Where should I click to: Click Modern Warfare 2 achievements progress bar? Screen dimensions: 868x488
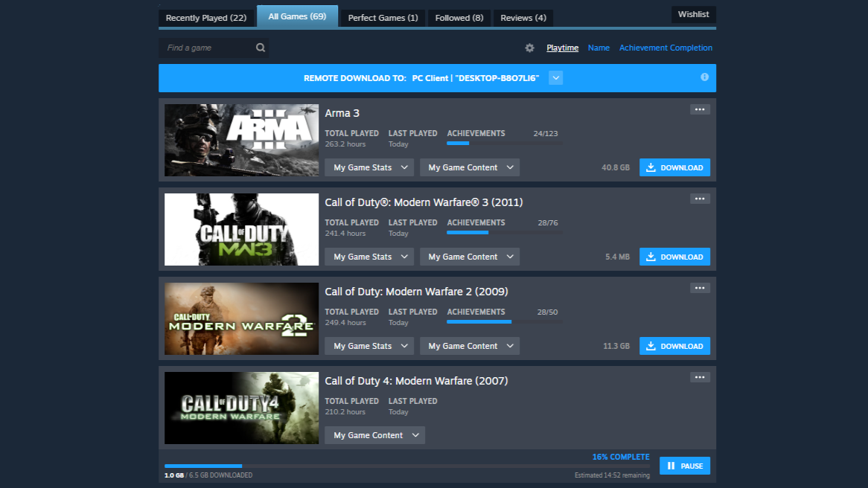pyautogui.click(x=504, y=321)
